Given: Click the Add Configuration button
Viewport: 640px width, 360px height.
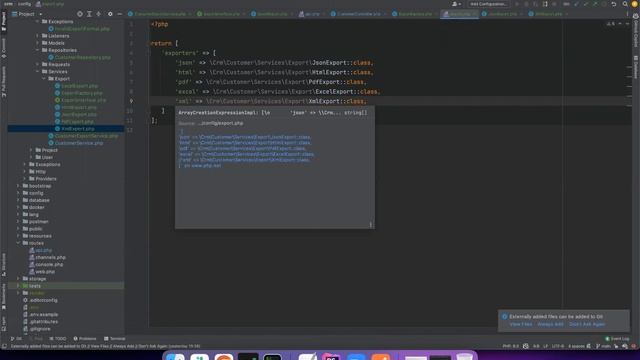Looking at the screenshot, I should point(488,4).
